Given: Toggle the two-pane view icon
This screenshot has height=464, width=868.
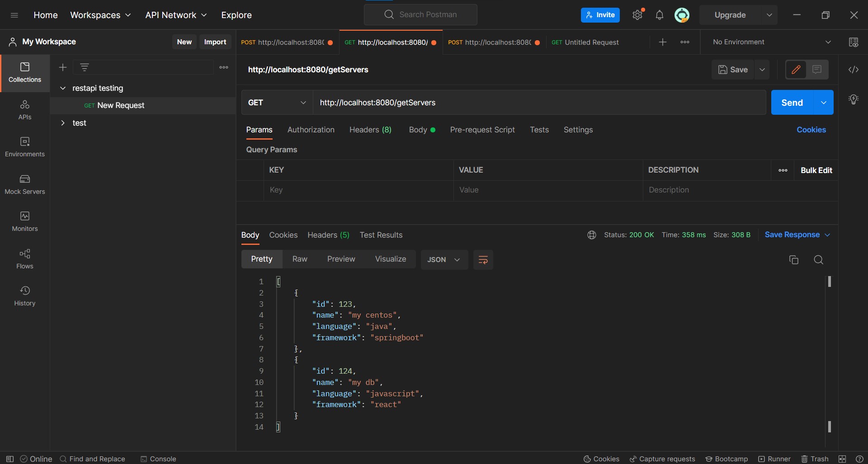Looking at the screenshot, I should [842, 459].
